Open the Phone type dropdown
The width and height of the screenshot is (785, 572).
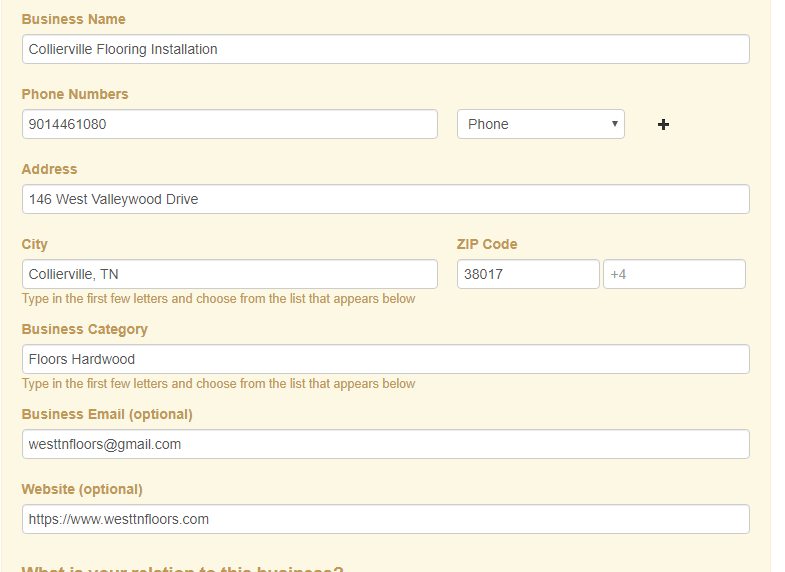point(541,124)
